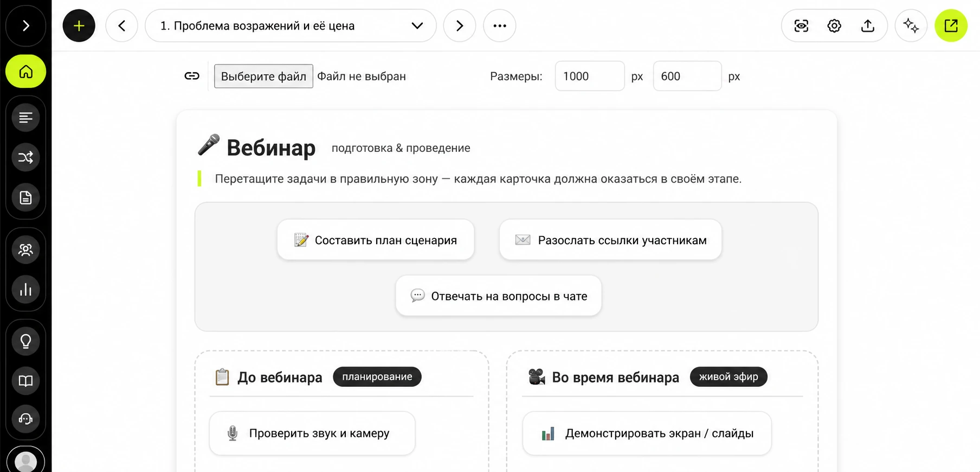
Task: Click the AI sparkles icon
Action: pyautogui.click(x=911, y=25)
